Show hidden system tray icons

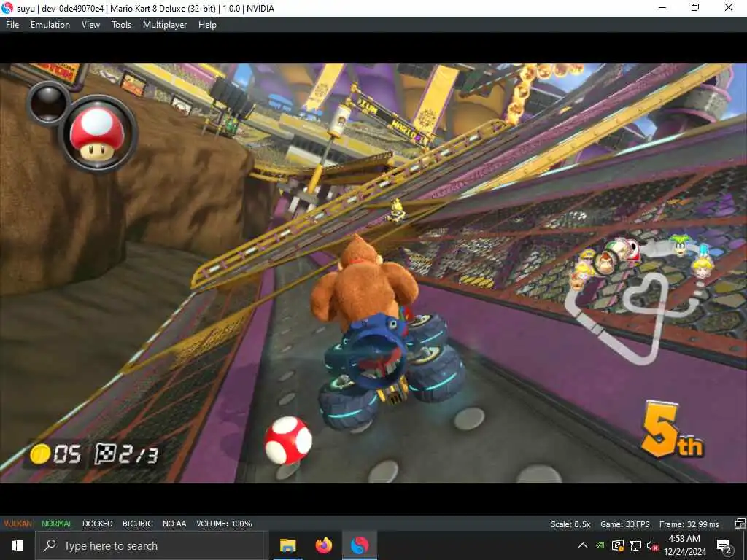[583, 545]
